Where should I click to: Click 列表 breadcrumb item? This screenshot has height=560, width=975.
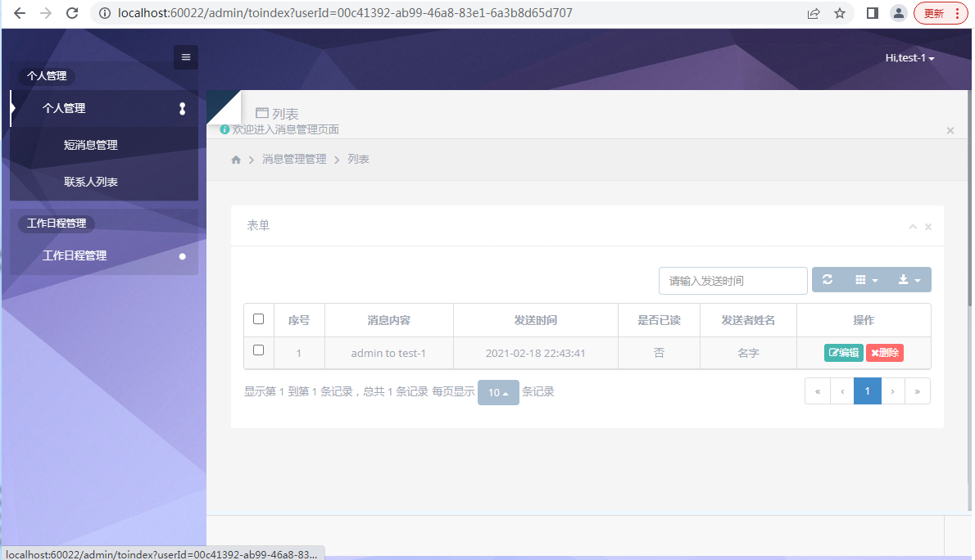click(358, 159)
